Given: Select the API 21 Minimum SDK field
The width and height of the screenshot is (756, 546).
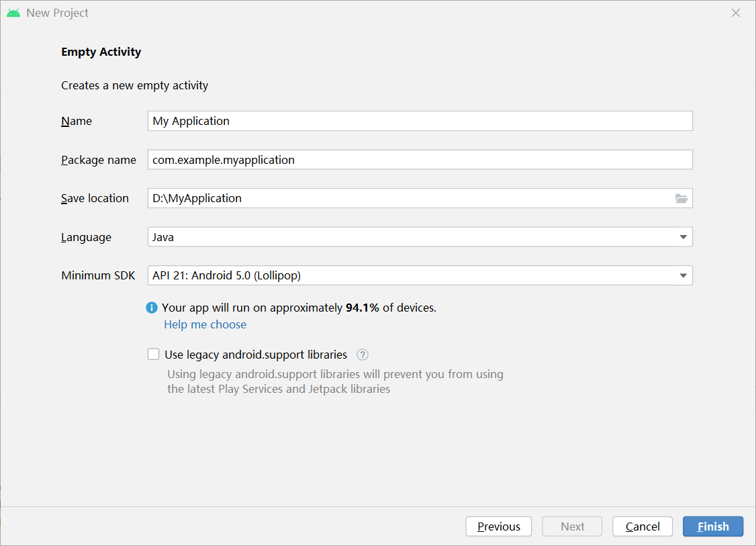Looking at the screenshot, I should tap(410, 275).
